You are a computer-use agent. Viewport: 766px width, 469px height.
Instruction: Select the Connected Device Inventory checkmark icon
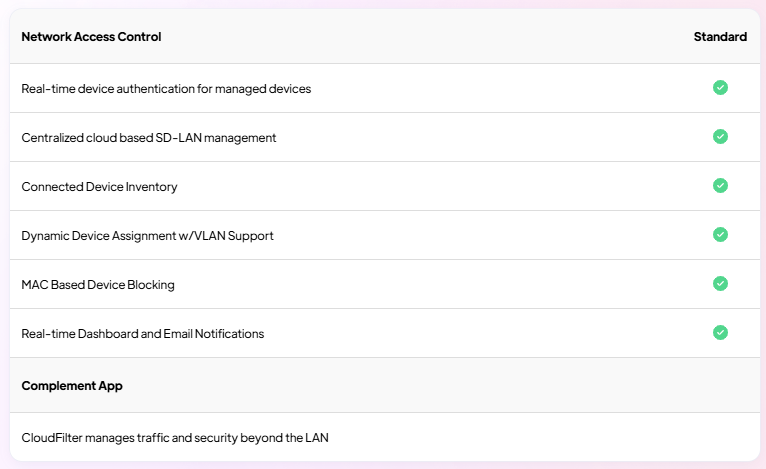[720, 186]
